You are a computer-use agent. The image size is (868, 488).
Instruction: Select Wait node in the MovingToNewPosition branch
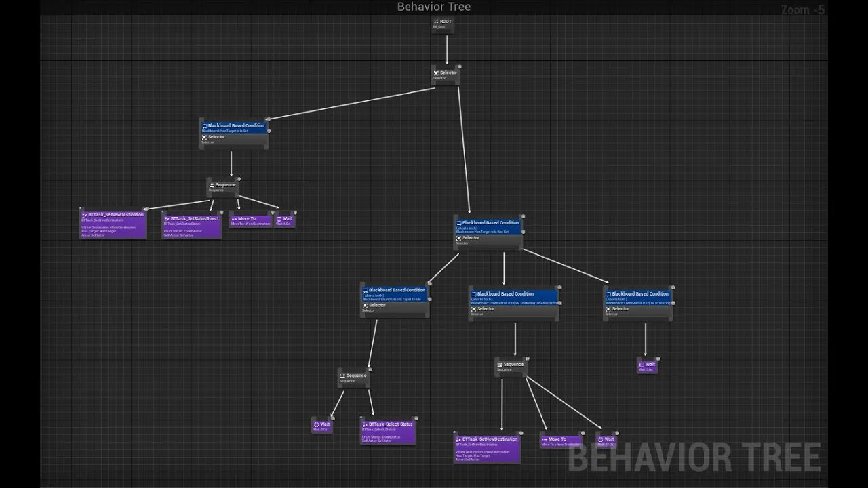[606, 441]
